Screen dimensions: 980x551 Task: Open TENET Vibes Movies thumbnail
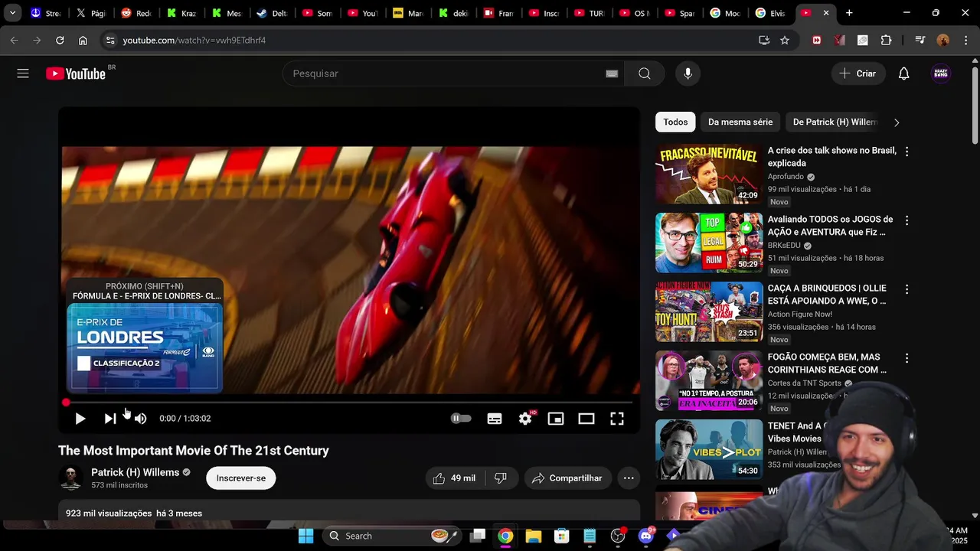(x=709, y=449)
